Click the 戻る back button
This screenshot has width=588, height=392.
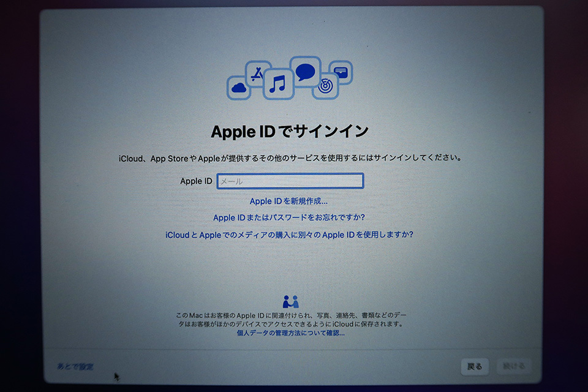click(475, 366)
